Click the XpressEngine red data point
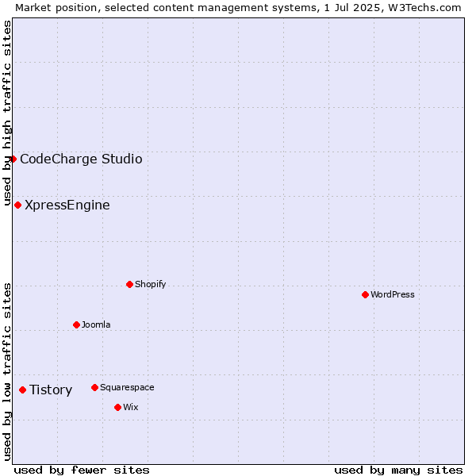The image size is (476, 476). (18, 205)
